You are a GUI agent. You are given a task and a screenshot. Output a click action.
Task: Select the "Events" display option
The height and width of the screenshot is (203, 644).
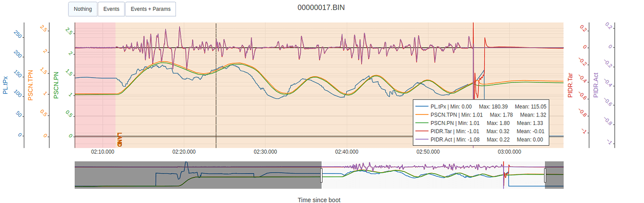point(111,9)
